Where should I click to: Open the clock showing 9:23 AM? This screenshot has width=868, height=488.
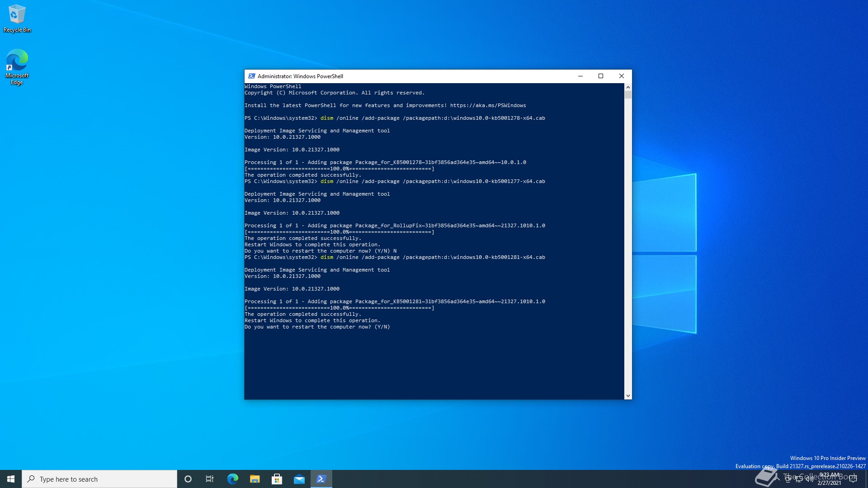tap(830, 479)
